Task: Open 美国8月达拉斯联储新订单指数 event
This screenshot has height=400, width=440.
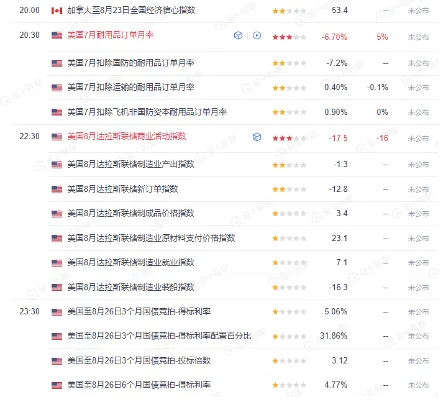Action: tap(123, 189)
